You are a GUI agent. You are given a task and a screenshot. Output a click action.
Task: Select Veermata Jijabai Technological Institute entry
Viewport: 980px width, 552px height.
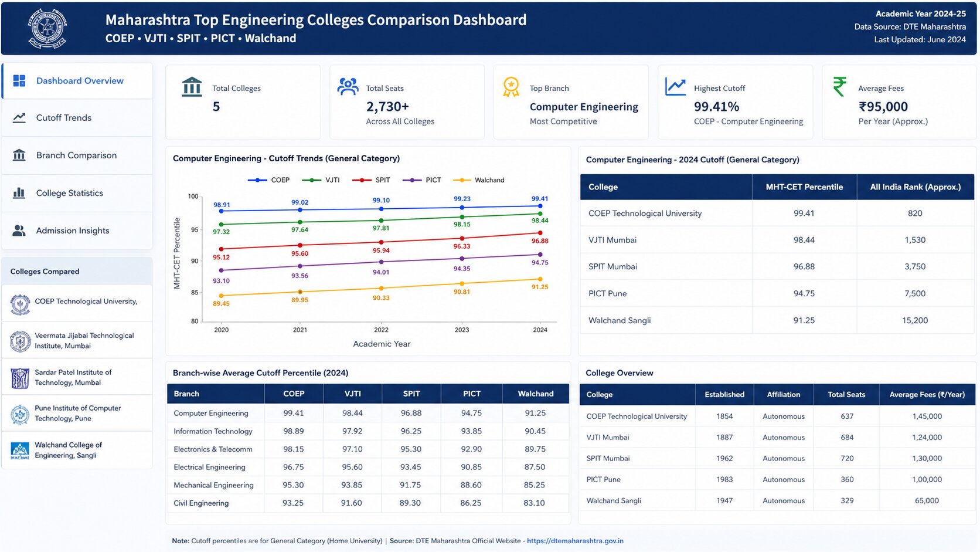coord(77,340)
